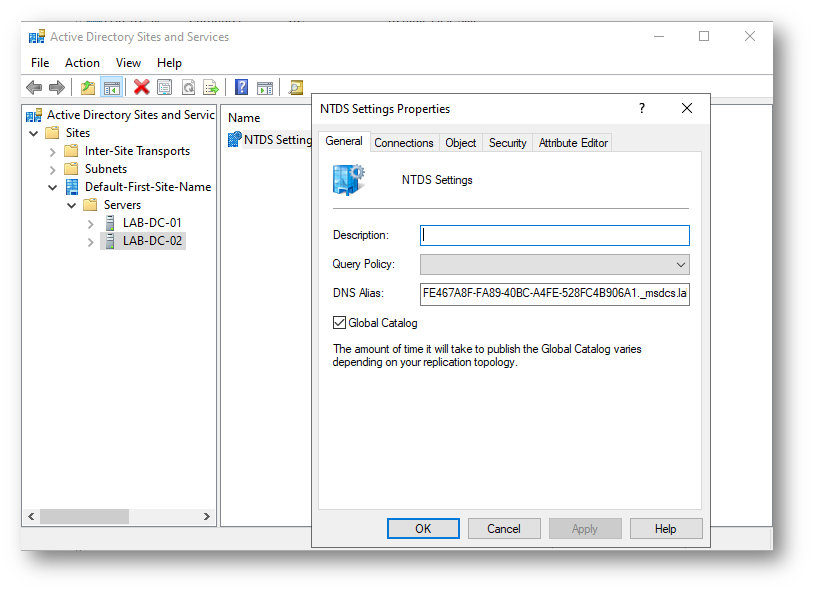Expand the Subnets node
This screenshot has width=815, height=593.
pyautogui.click(x=52, y=169)
